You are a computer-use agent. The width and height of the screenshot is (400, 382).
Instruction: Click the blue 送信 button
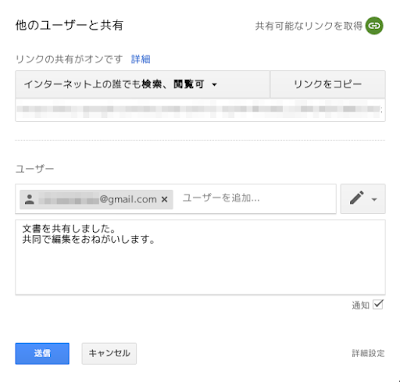pos(42,353)
